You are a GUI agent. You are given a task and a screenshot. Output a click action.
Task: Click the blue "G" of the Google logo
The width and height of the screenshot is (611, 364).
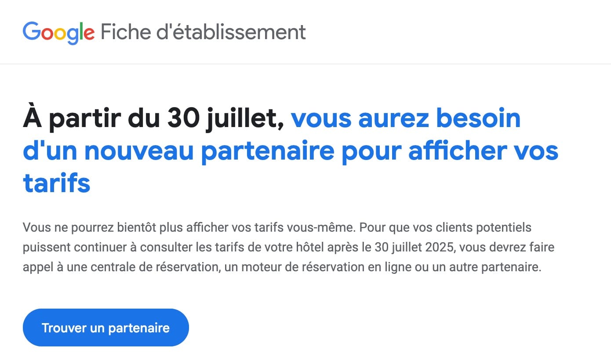click(31, 31)
